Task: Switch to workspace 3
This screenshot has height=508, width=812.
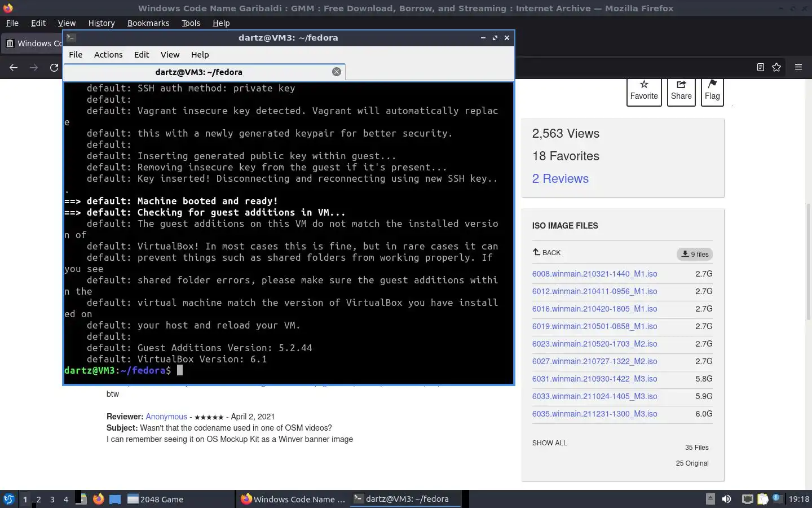Action: (x=52, y=499)
